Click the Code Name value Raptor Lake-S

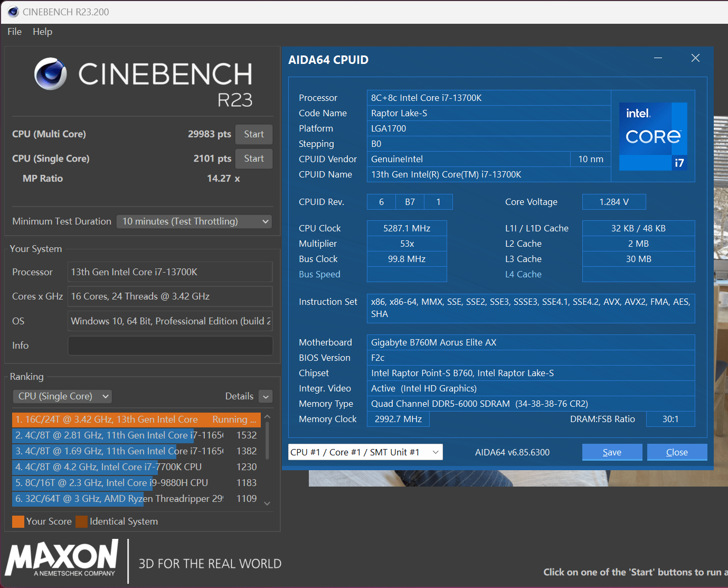click(489, 113)
